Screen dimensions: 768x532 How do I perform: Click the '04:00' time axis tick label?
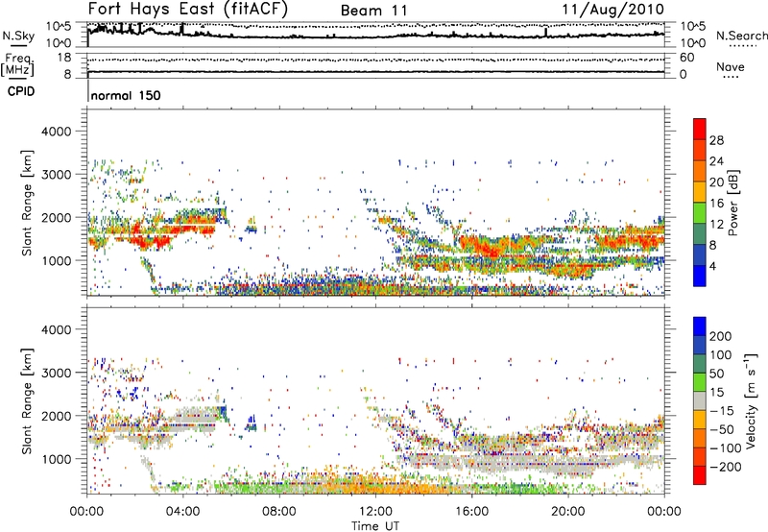(x=183, y=512)
